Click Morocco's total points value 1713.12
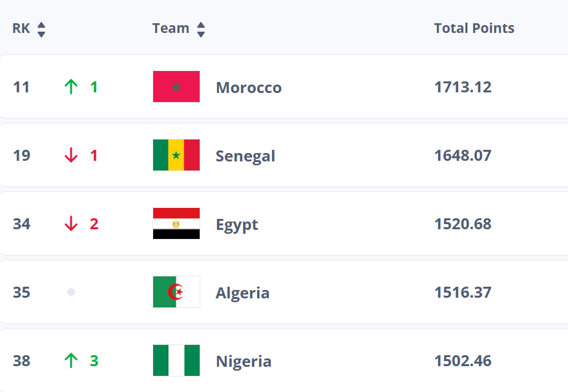 coord(463,87)
